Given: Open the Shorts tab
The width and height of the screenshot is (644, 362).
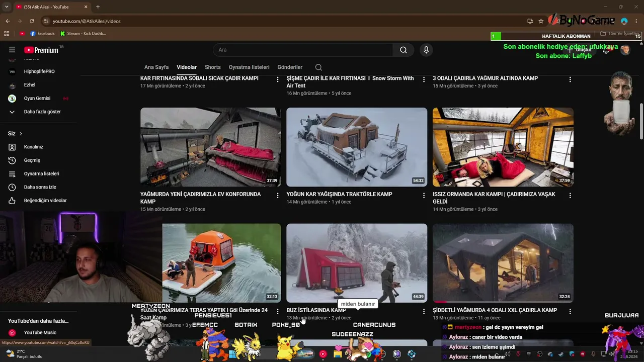Looking at the screenshot, I should coord(213,67).
